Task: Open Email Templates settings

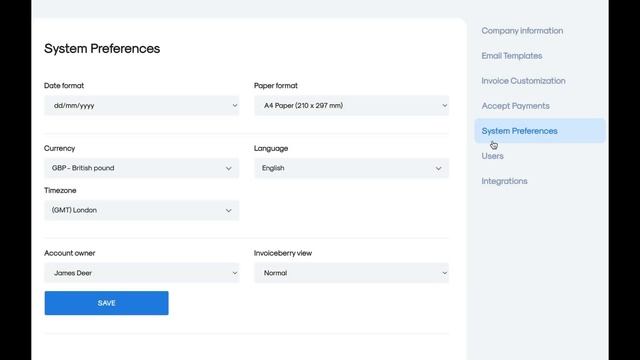Action: click(512, 56)
